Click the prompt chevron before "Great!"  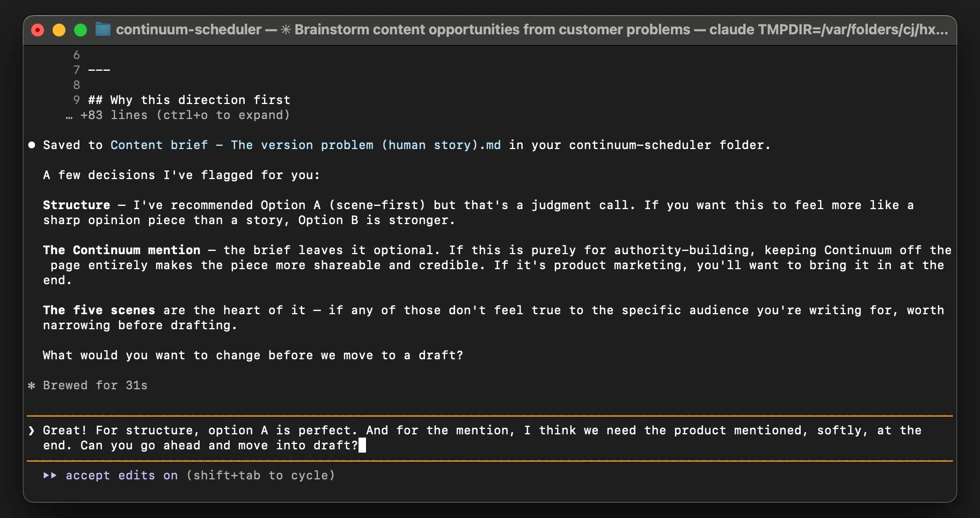tap(32, 431)
